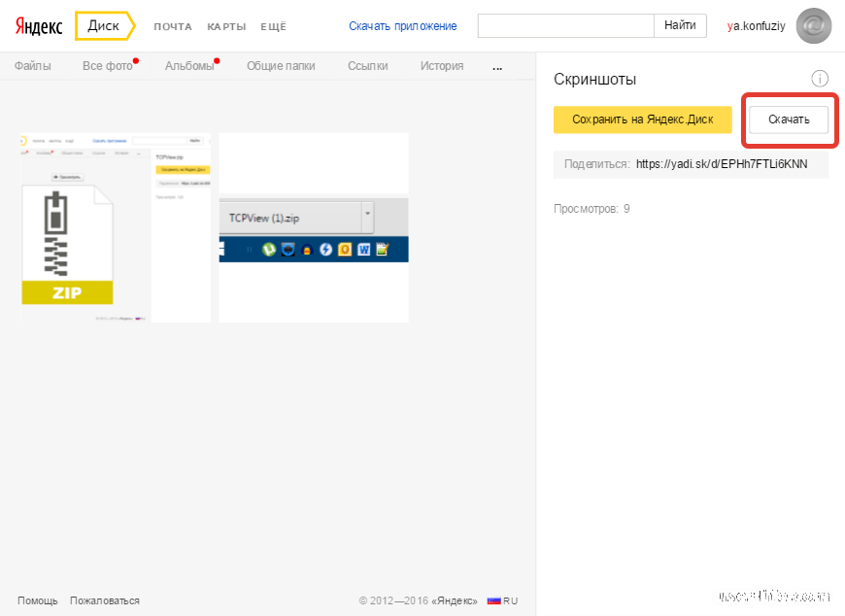Viewport: 845px width, 616px height.
Task: Click Сохранить на Яндекс.Диск button
Action: pyautogui.click(x=642, y=120)
